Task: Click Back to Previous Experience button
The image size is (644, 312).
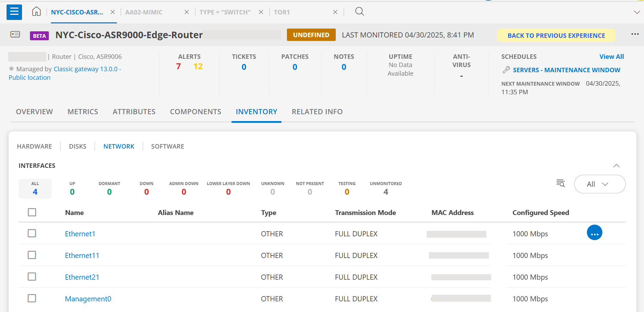Action: 556,35
